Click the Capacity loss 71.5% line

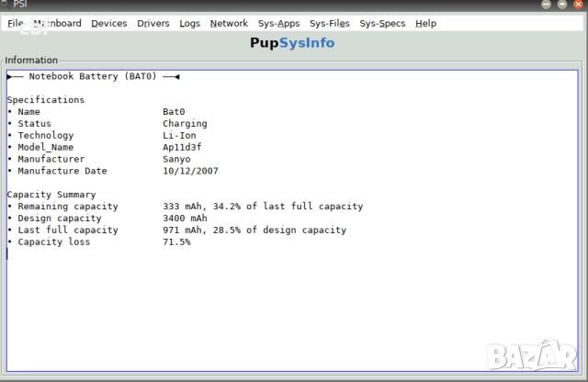pos(101,242)
